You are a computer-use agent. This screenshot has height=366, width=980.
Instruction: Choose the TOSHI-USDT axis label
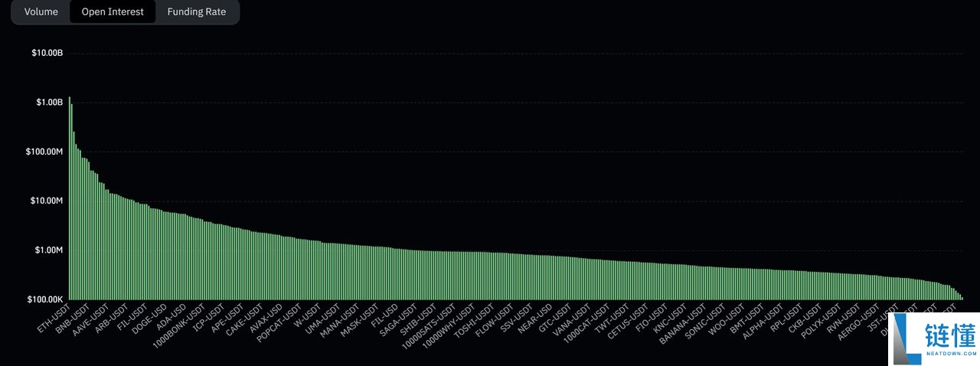click(475, 321)
